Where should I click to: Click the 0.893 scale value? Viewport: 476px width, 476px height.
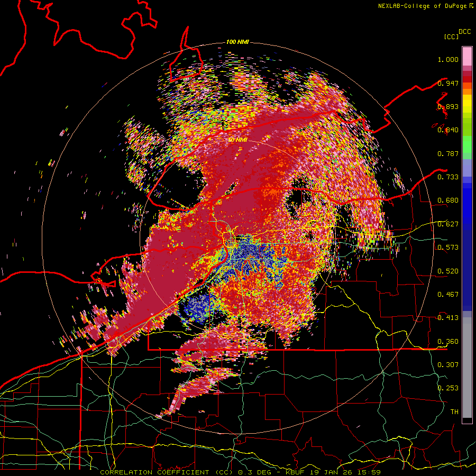pyautogui.click(x=448, y=106)
